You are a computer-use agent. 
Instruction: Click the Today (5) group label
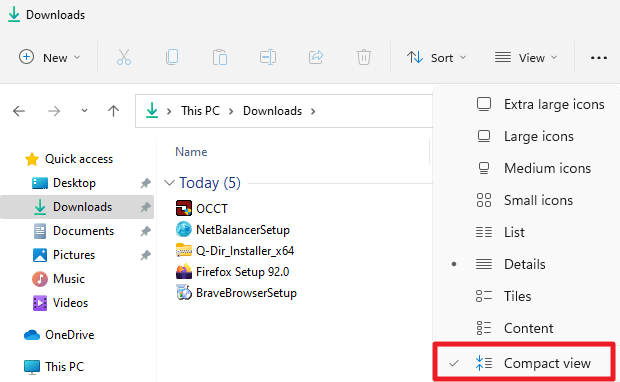210,183
